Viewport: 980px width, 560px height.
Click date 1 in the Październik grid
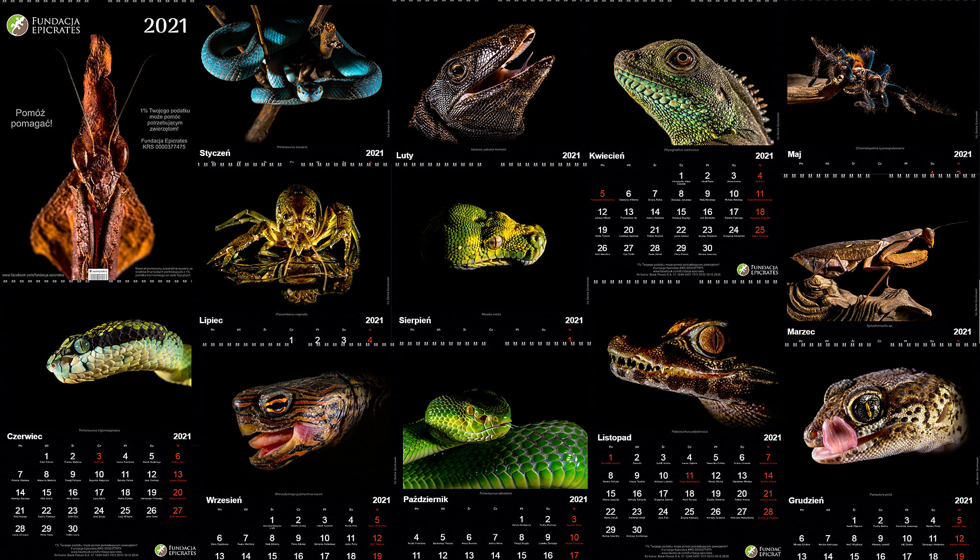522,519
